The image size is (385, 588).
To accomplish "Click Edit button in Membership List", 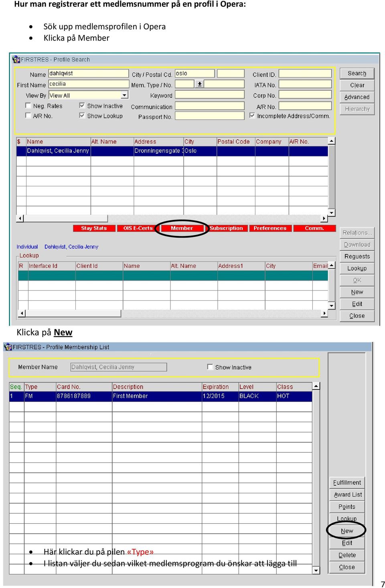I will tap(347, 543).
